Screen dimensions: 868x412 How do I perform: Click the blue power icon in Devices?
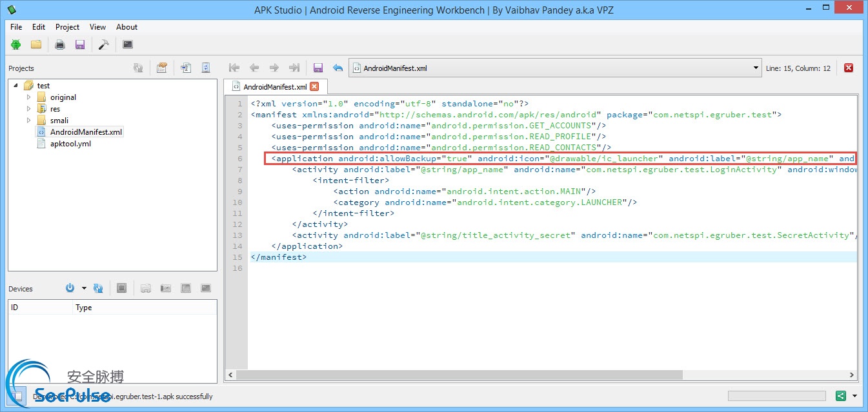(x=70, y=288)
